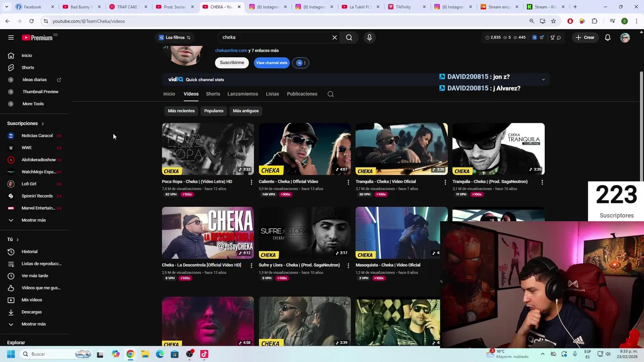Open the vidIQ chat bubble icon
The height and width of the screenshot is (362, 644).
point(559,37)
